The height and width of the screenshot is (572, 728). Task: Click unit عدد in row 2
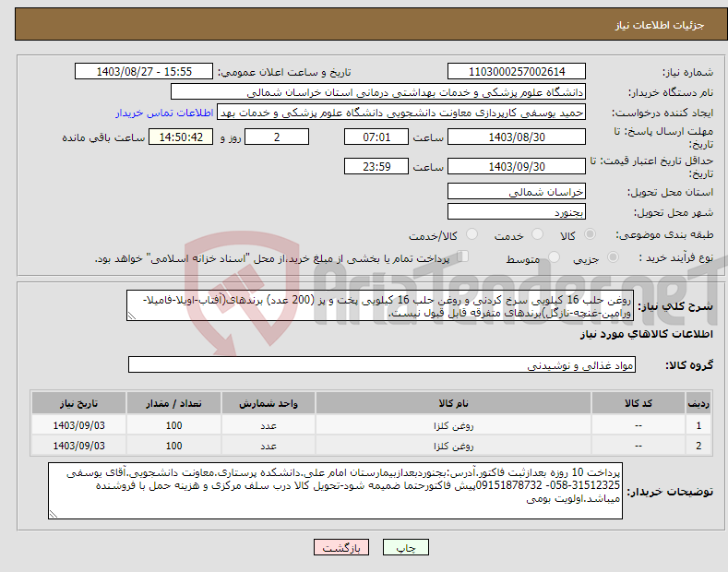click(269, 447)
